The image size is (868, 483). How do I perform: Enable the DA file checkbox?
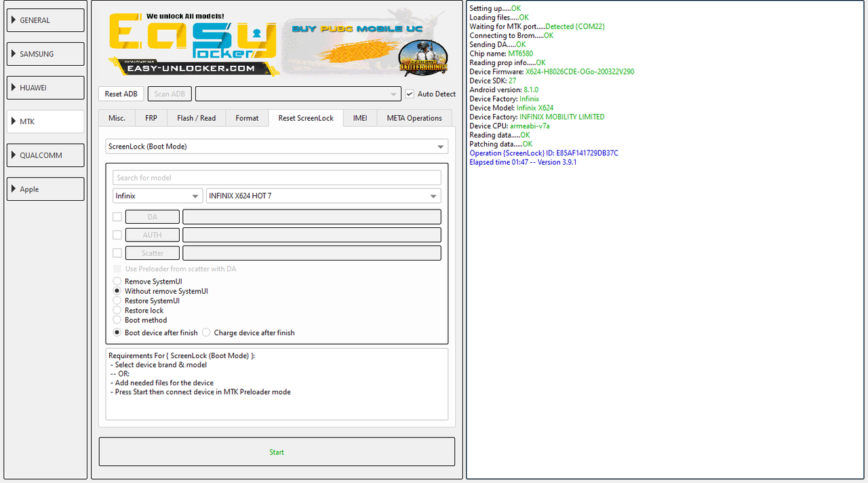tap(117, 217)
